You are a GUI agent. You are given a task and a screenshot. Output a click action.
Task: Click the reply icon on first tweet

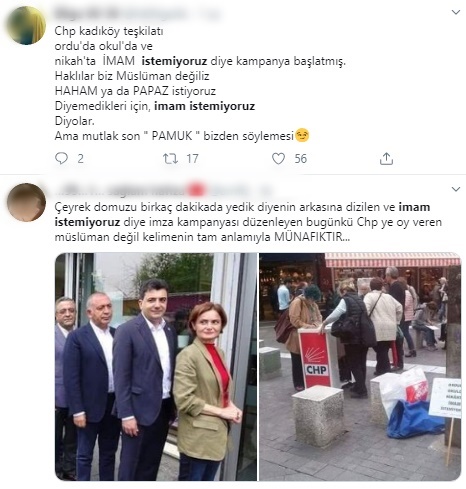coord(61,158)
